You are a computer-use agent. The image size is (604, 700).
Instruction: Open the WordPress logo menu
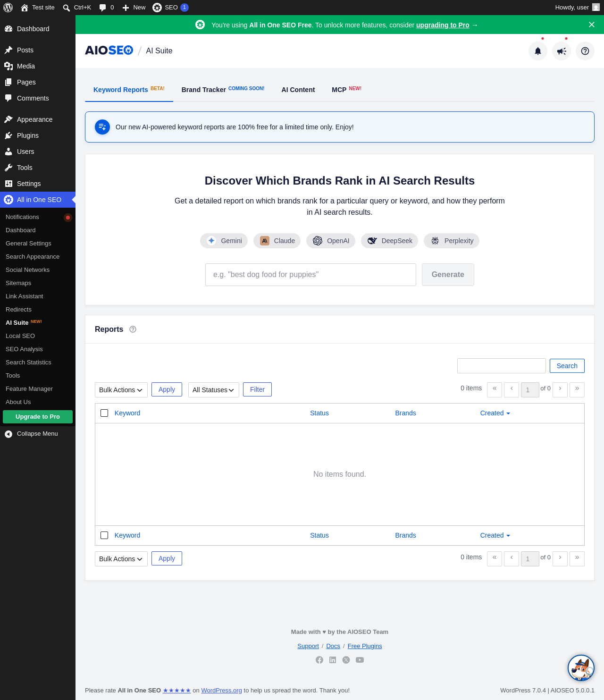point(8,8)
